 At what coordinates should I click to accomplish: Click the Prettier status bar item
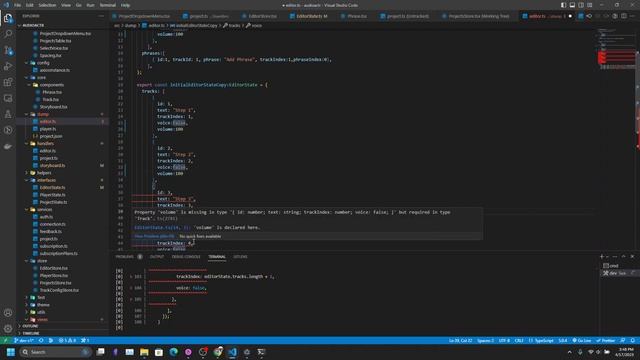[x=606, y=340]
